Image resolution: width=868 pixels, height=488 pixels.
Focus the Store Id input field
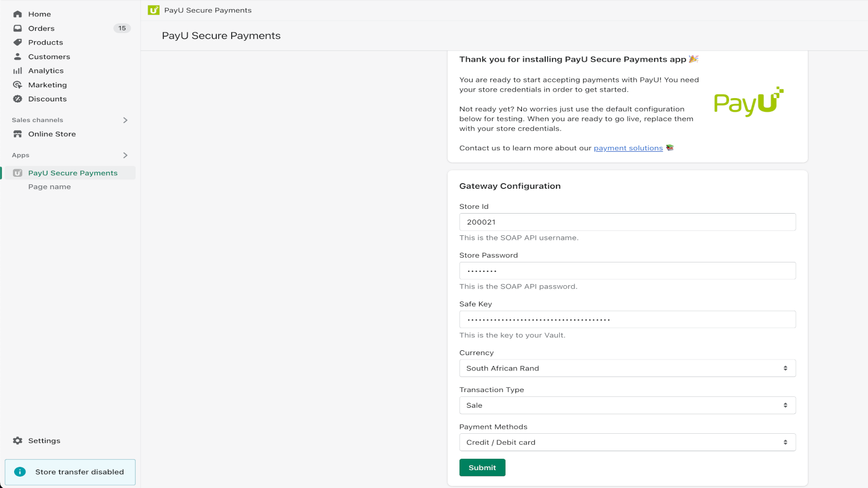coord(627,222)
